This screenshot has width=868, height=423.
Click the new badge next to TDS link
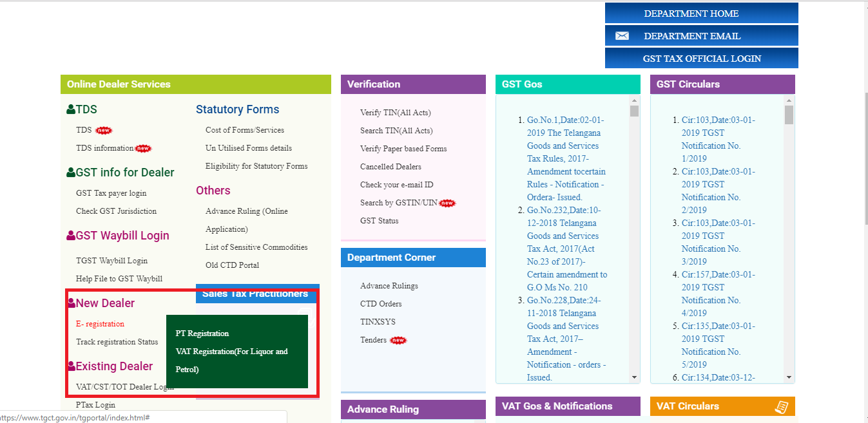point(104,130)
